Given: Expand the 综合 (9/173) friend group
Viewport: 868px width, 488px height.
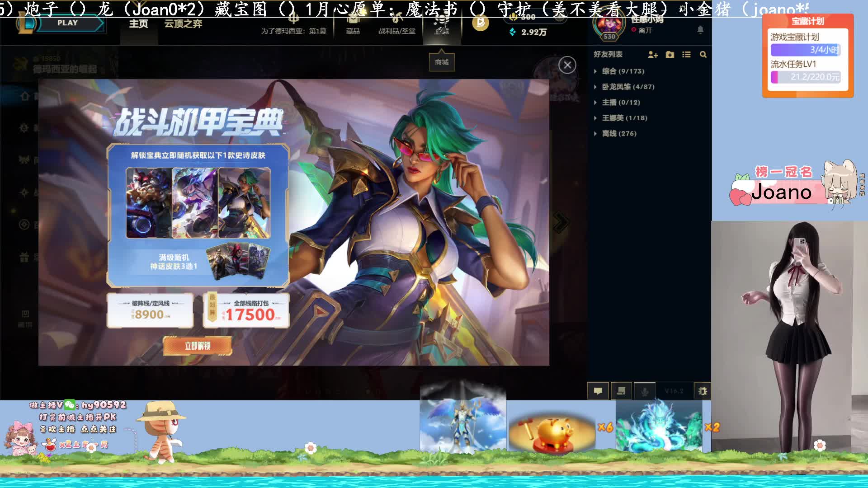Looking at the screenshot, I should coord(623,71).
